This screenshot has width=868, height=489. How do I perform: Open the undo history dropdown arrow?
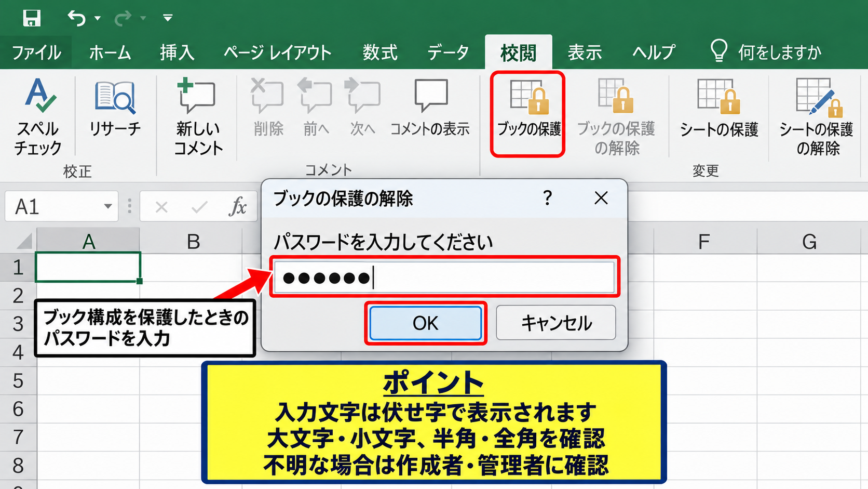pos(97,18)
